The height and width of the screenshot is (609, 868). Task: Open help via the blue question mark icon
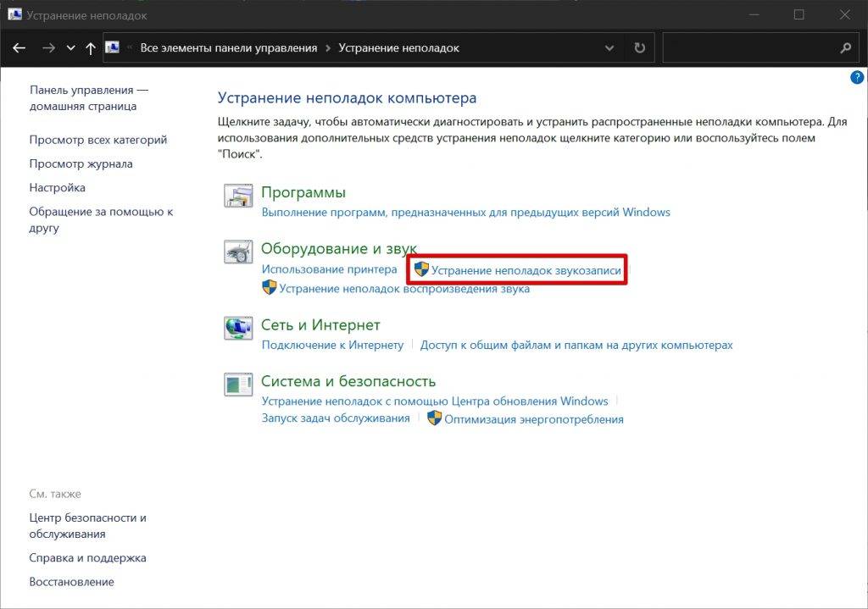click(x=857, y=77)
